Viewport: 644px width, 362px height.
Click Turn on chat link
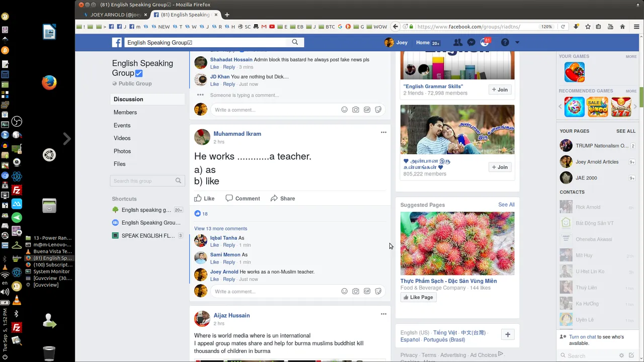(x=583, y=337)
